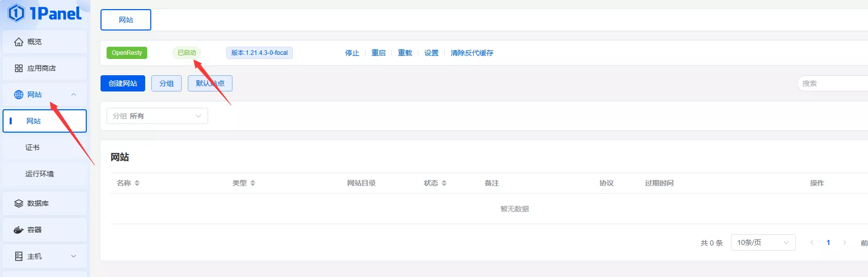Select 证书 in the sidebar submenu
The image size is (868, 277).
pos(32,147)
